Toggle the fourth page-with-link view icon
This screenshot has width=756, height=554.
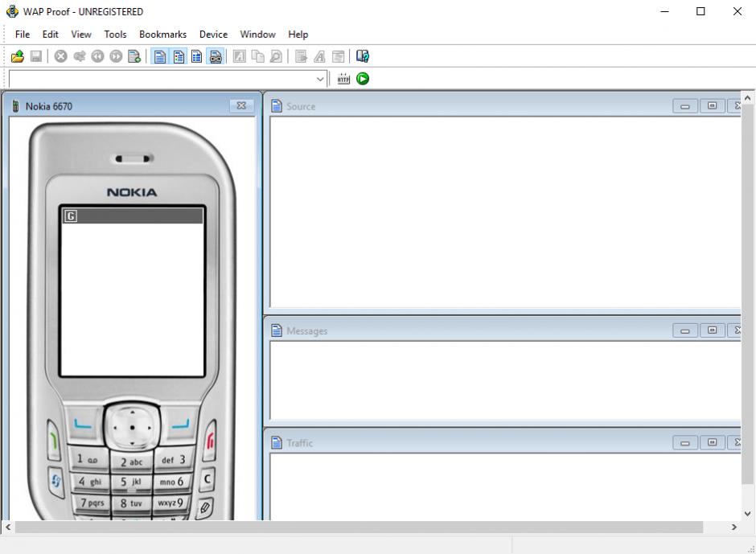coord(216,56)
